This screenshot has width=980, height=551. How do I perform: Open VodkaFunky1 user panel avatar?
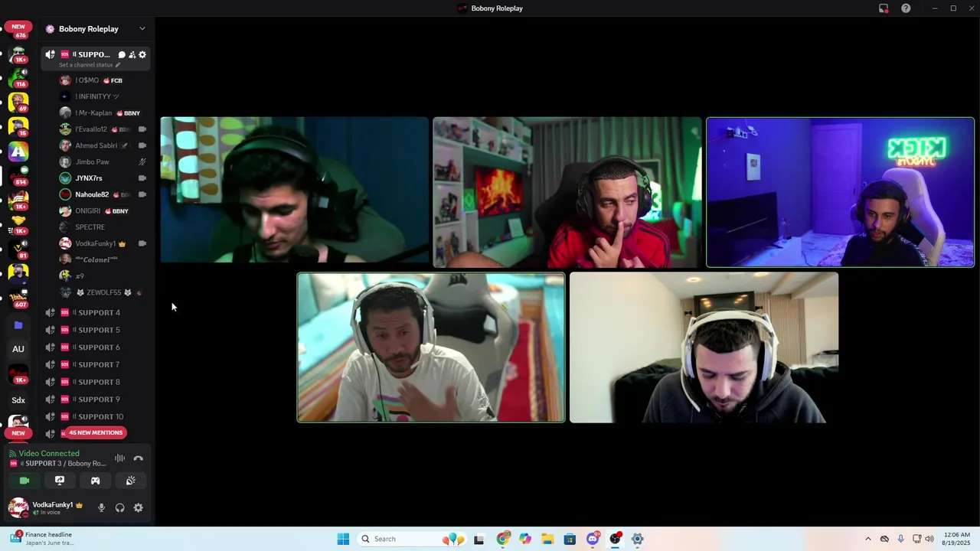pos(18,507)
